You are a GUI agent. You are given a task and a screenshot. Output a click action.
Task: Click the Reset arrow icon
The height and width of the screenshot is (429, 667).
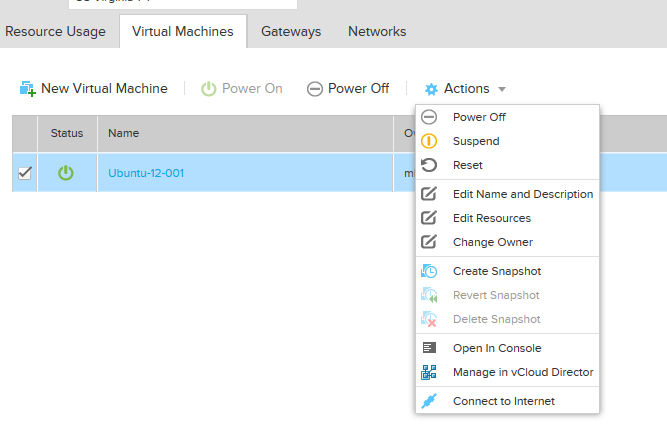click(429, 165)
